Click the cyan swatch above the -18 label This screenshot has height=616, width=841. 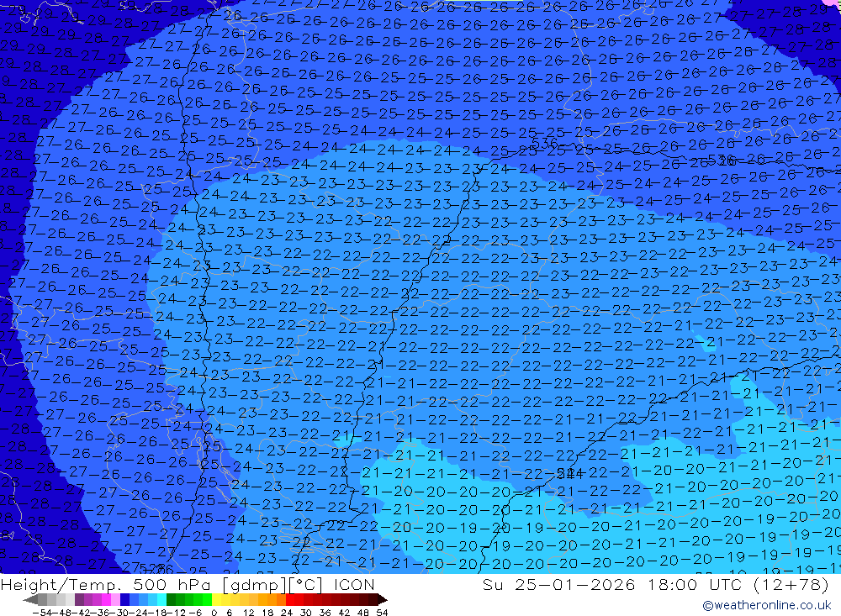tap(161, 599)
